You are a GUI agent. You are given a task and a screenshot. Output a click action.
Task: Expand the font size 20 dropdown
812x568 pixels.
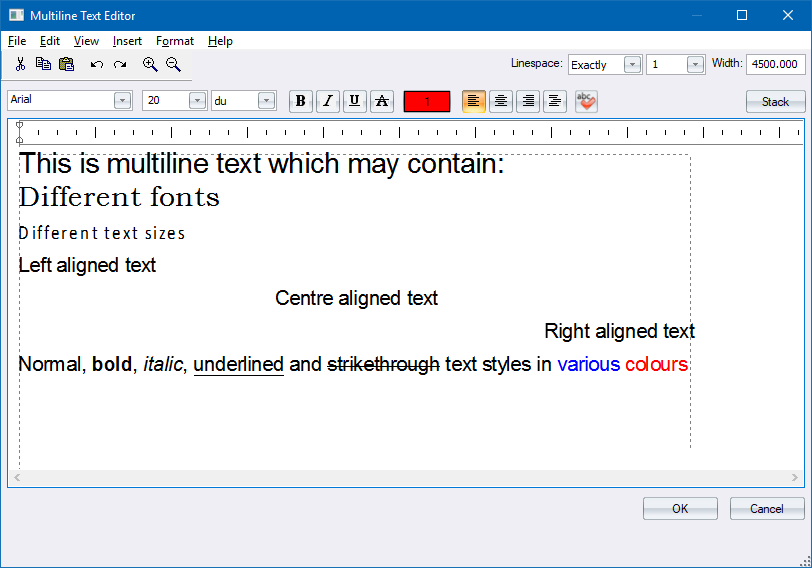[197, 101]
